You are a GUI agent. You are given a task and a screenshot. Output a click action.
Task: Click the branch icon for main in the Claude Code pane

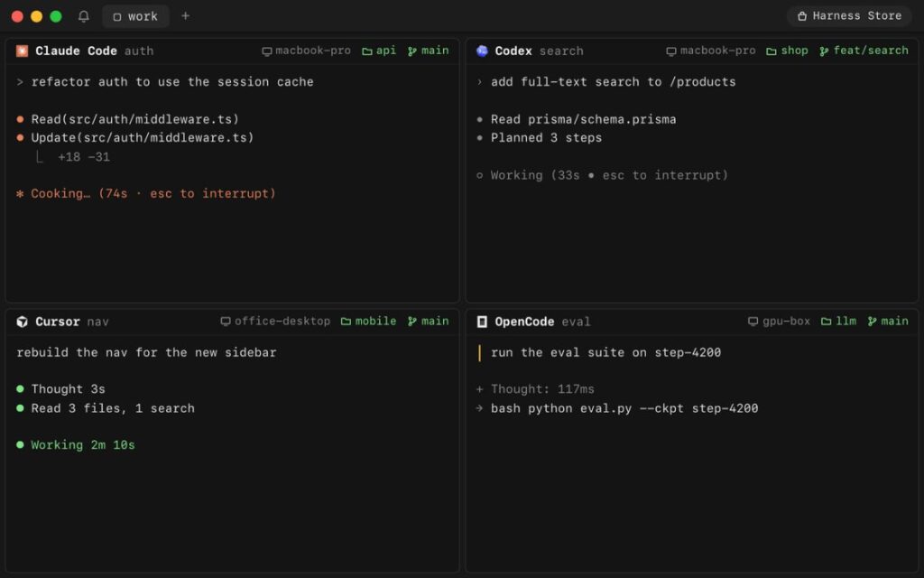412,51
